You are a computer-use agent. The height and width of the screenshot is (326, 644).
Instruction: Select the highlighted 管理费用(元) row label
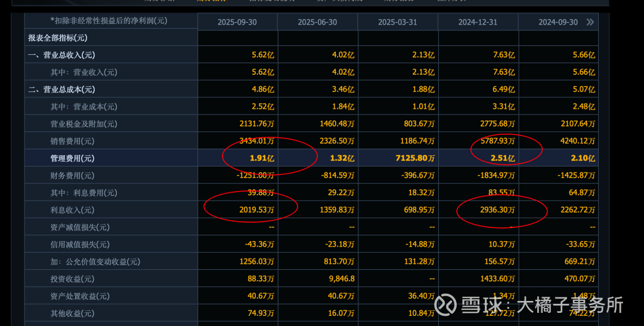coord(72,158)
